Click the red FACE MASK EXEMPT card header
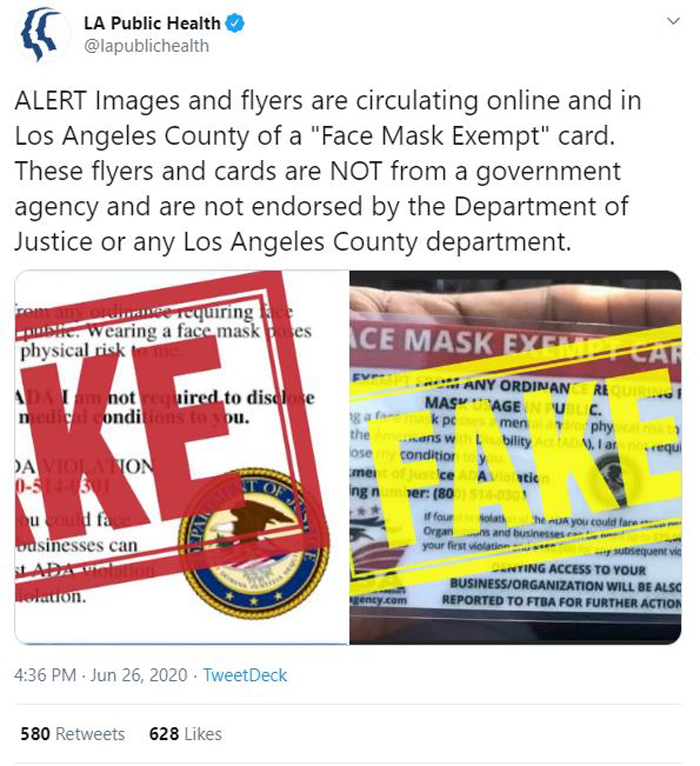700x766 pixels. [x=515, y=344]
